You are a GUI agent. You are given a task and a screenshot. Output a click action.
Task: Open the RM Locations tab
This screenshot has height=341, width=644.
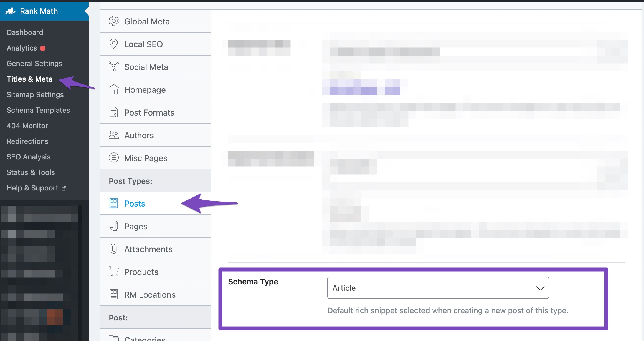150,295
